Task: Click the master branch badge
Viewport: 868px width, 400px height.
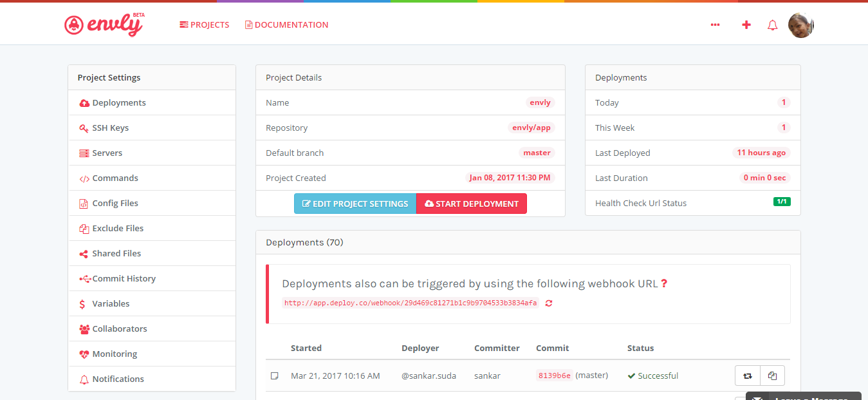Action: [537, 153]
